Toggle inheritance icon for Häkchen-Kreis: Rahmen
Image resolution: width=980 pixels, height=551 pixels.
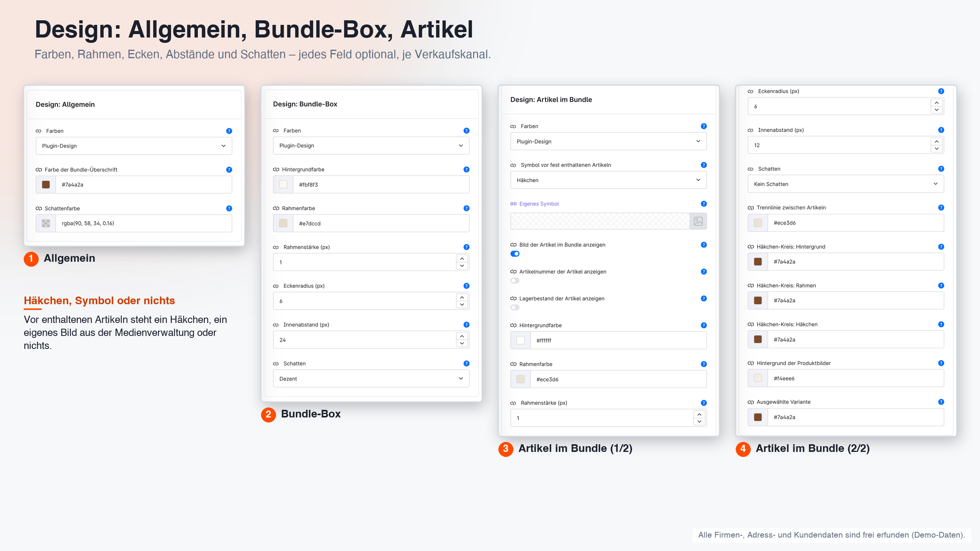pyautogui.click(x=751, y=285)
